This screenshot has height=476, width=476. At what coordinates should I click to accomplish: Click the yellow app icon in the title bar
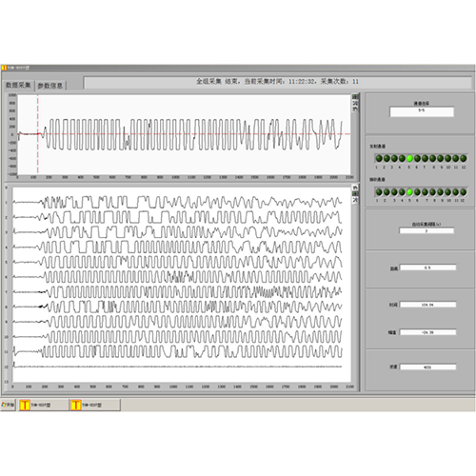pyautogui.click(x=4, y=68)
